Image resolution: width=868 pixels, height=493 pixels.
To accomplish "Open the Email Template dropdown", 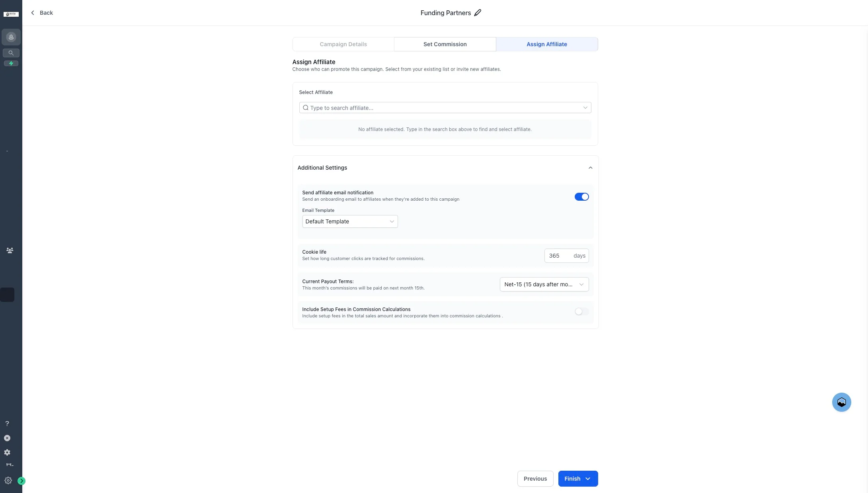I will point(350,221).
